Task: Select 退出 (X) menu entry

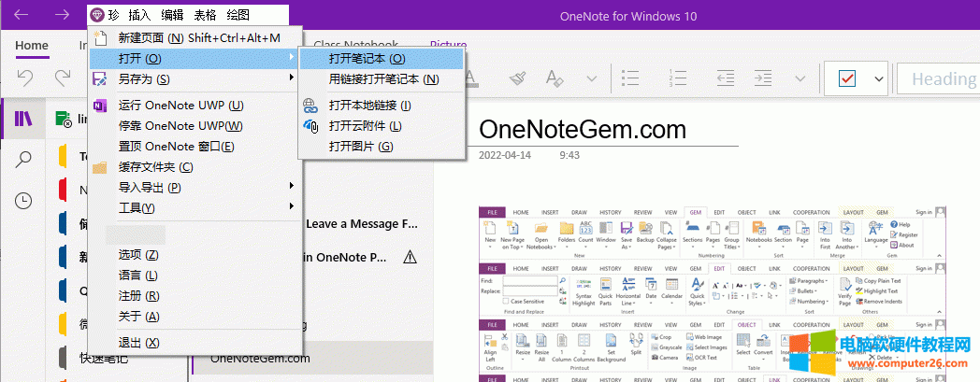Action: [195, 343]
